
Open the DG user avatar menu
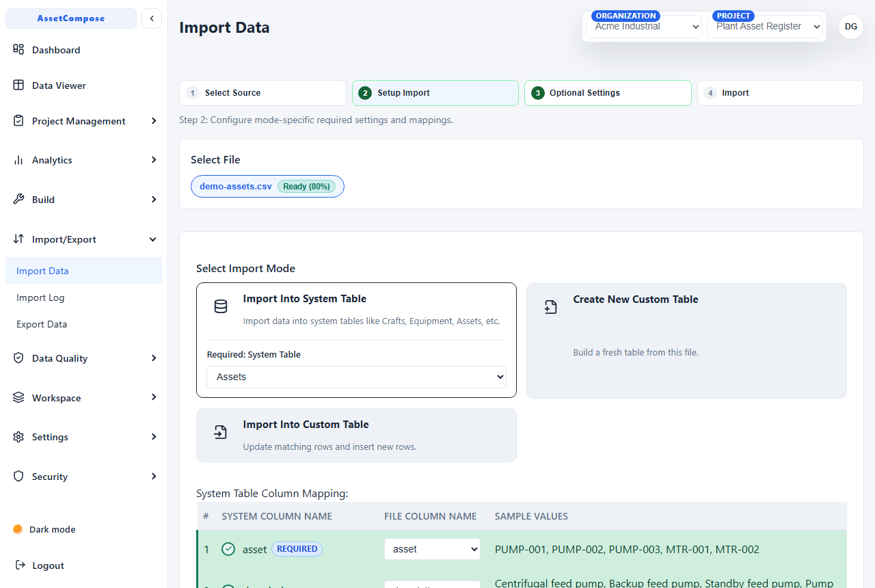pos(851,27)
